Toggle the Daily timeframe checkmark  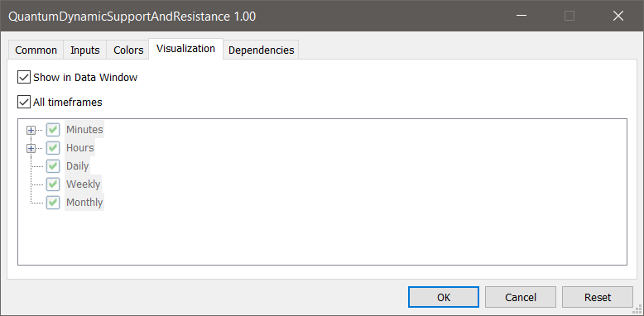point(53,165)
